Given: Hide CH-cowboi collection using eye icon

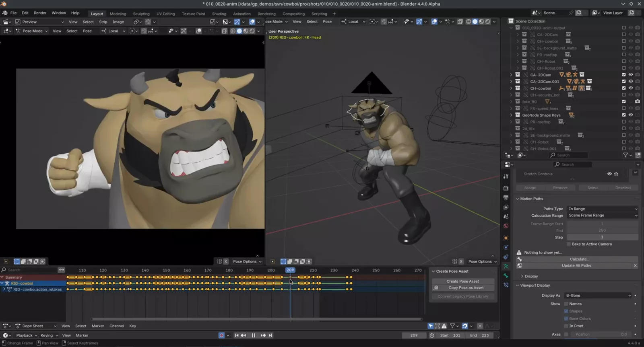Looking at the screenshot, I should pos(631,88).
